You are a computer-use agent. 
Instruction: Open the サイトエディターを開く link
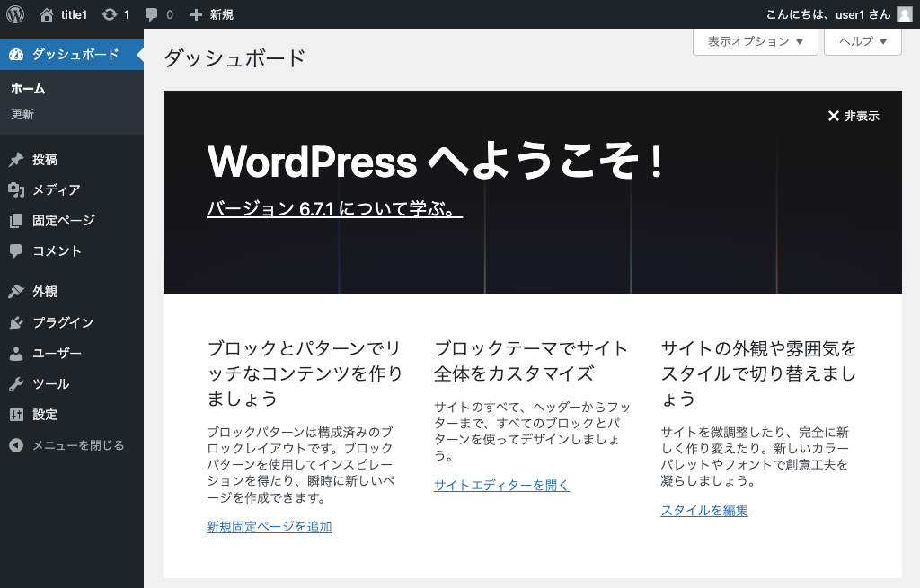point(501,486)
